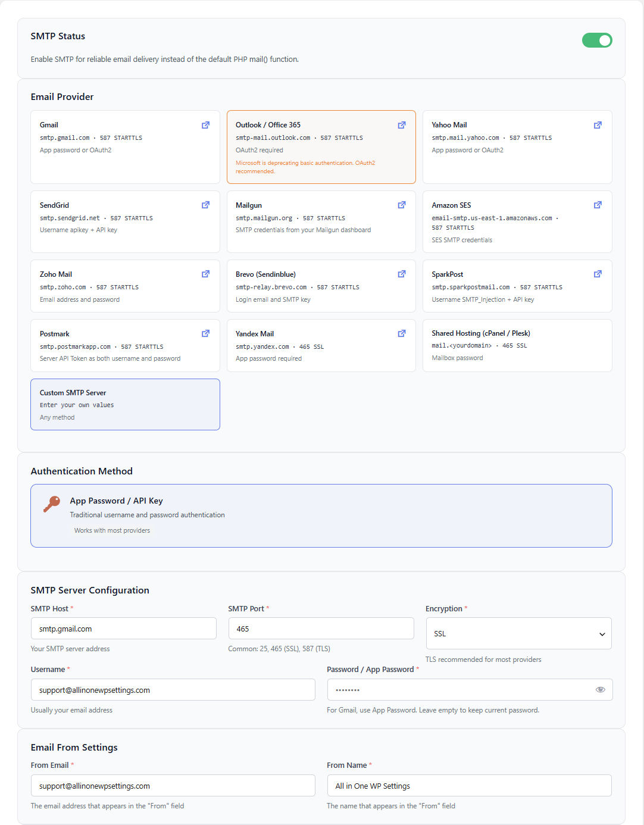Click the 'SMTP Server Configuration' heading
Screen dimensions: 644x825
coord(90,590)
